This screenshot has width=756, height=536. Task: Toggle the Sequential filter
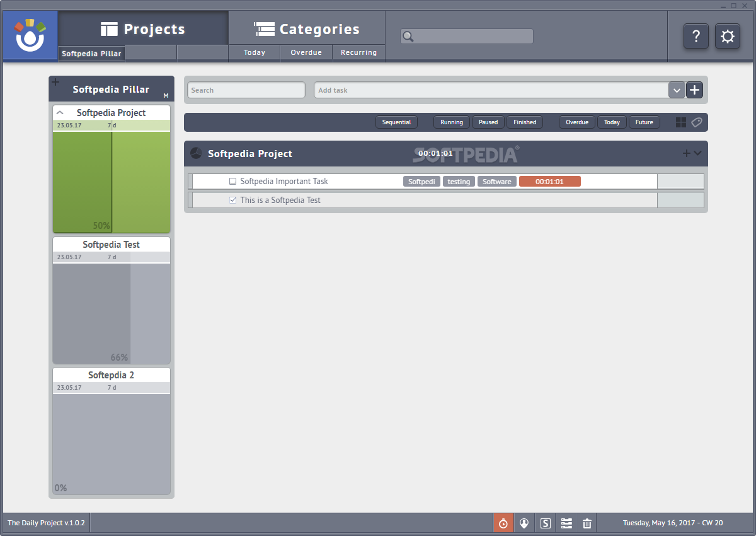[x=396, y=122]
